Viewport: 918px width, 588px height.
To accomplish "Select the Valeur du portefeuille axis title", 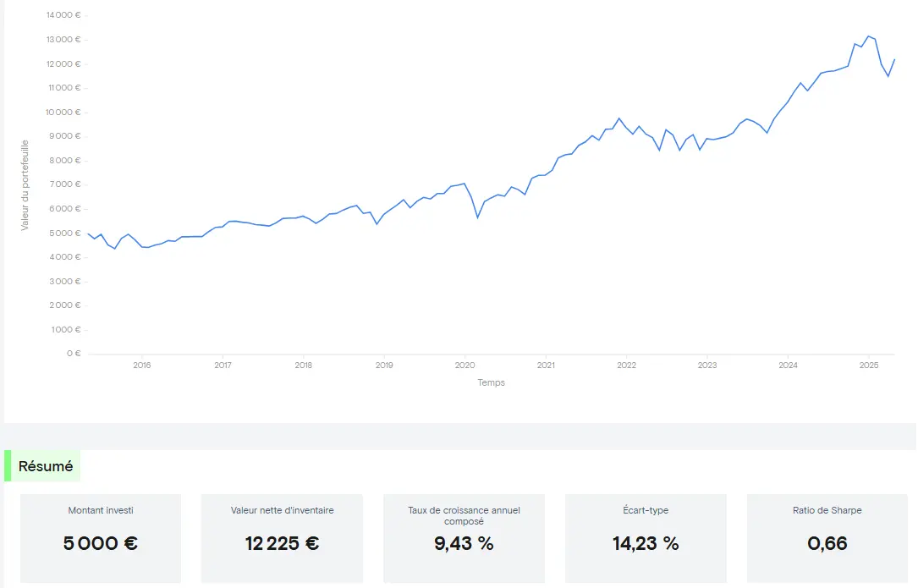I will pyautogui.click(x=25, y=184).
